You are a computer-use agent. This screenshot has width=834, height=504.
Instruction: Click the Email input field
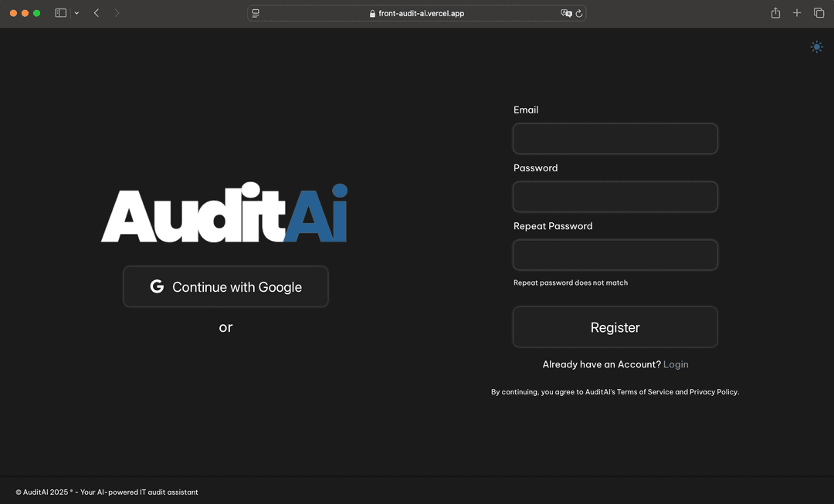[x=615, y=138]
